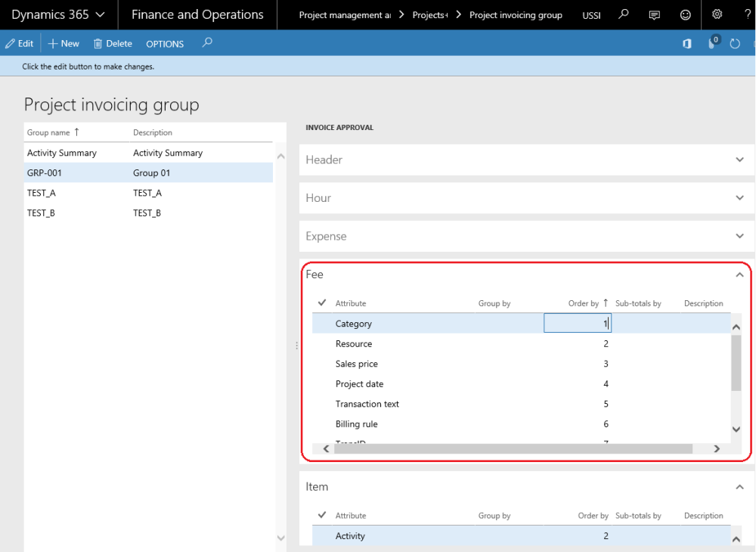
Task: Check the Category attribute row checkmark
Action: (x=321, y=323)
